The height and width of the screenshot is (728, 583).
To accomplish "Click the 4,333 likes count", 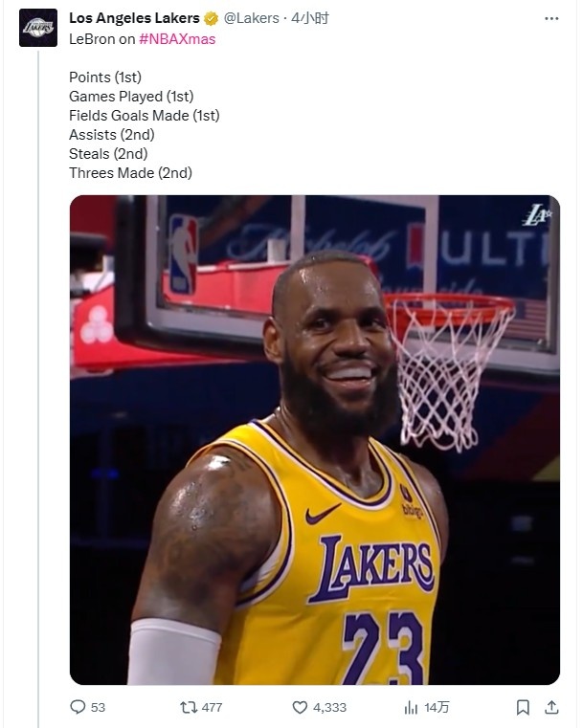I will point(329,707).
